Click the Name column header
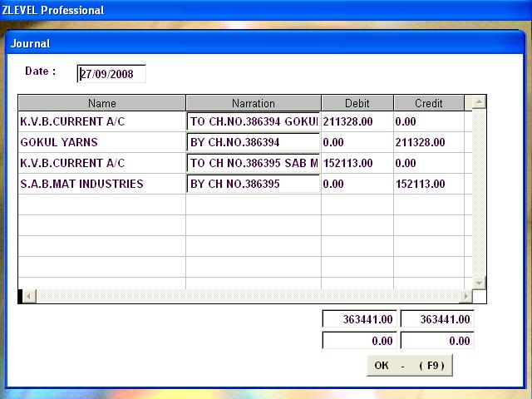Image resolution: width=532 pixels, height=399 pixels. pyautogui.click(x=101, y=103)
